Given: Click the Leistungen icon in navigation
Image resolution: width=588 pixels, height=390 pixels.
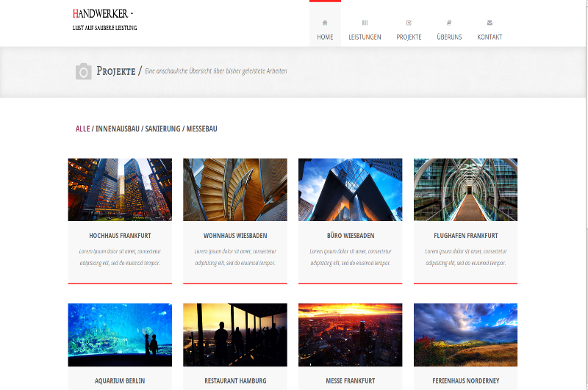Looking at the screenshot, I should coord(365,23).
